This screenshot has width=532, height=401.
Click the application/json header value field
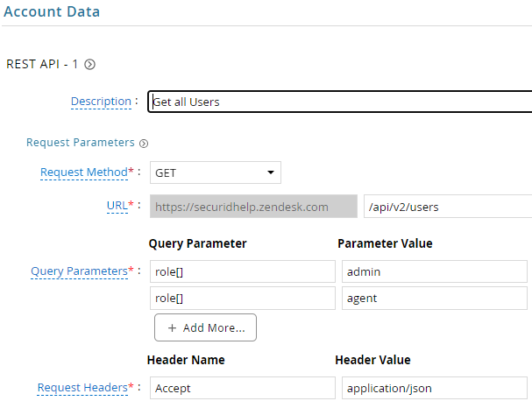(x=435, y=388)
